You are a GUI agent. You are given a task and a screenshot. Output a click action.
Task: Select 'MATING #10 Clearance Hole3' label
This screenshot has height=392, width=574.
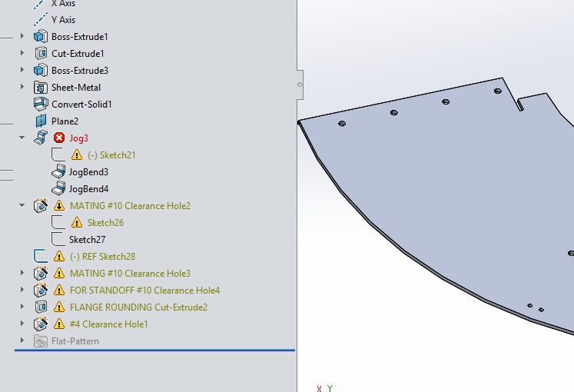tap(131, 274)
